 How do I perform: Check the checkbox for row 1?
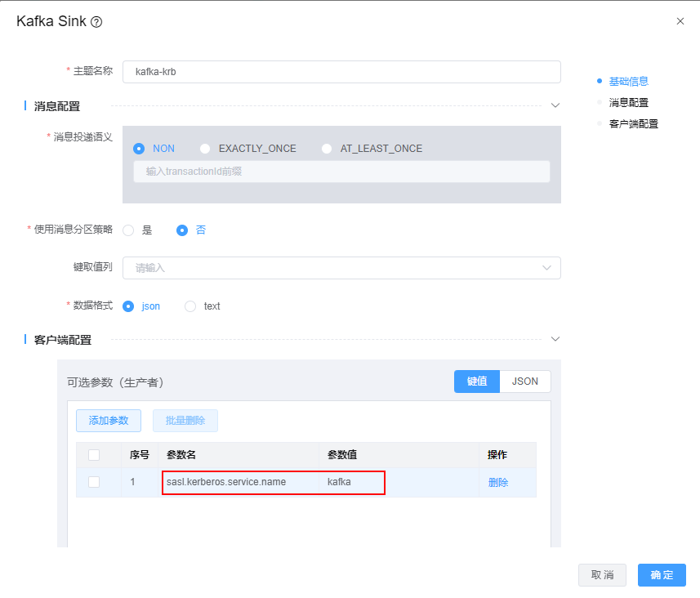coord(94,482)
